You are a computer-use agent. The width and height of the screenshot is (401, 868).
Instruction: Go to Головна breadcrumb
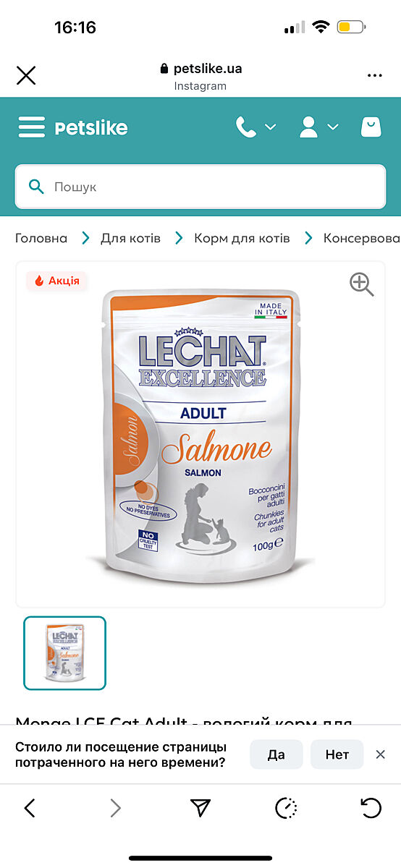[x=41, y=238]
